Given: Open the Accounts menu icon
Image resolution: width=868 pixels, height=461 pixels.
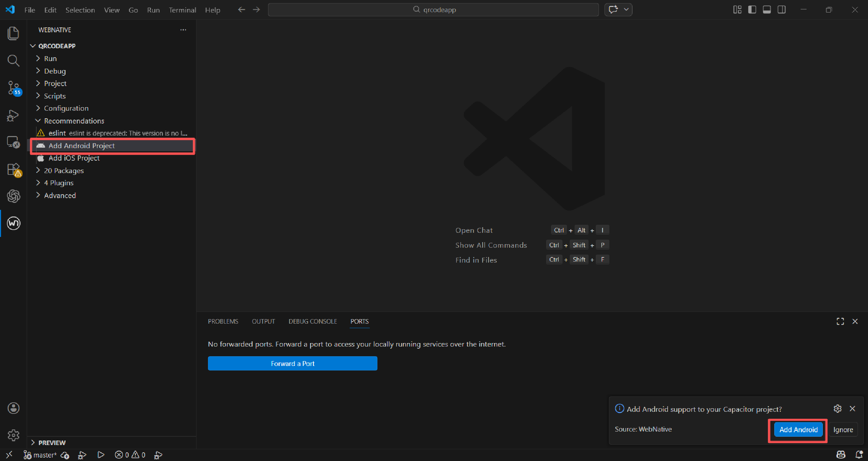Looking at the screenshot, I should coord(13,408).
